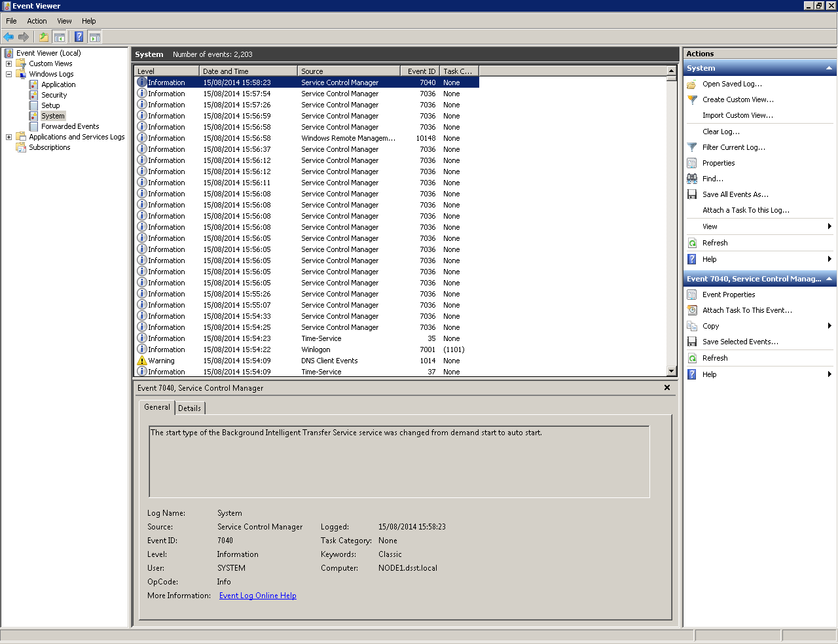This screenshot has width=838, height=644.
Task: Click the Filter Current Log funnel icon
Action: pos(692,147)
